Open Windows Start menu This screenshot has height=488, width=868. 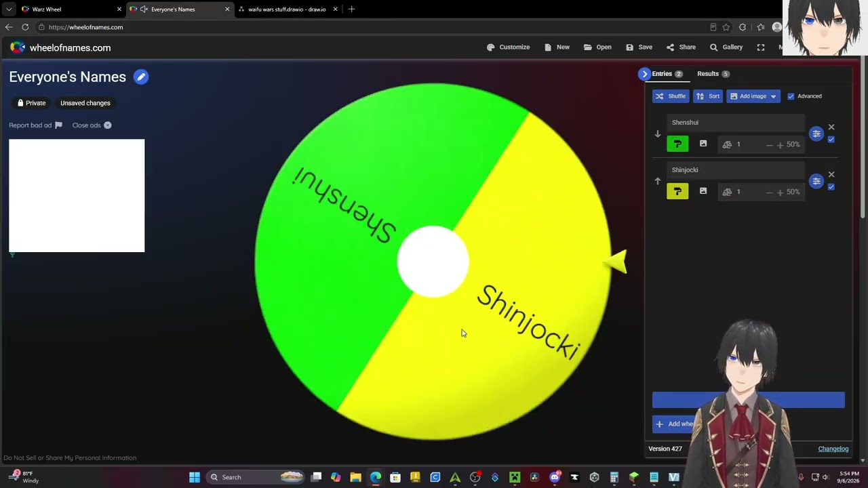click(x=195, y=477)
